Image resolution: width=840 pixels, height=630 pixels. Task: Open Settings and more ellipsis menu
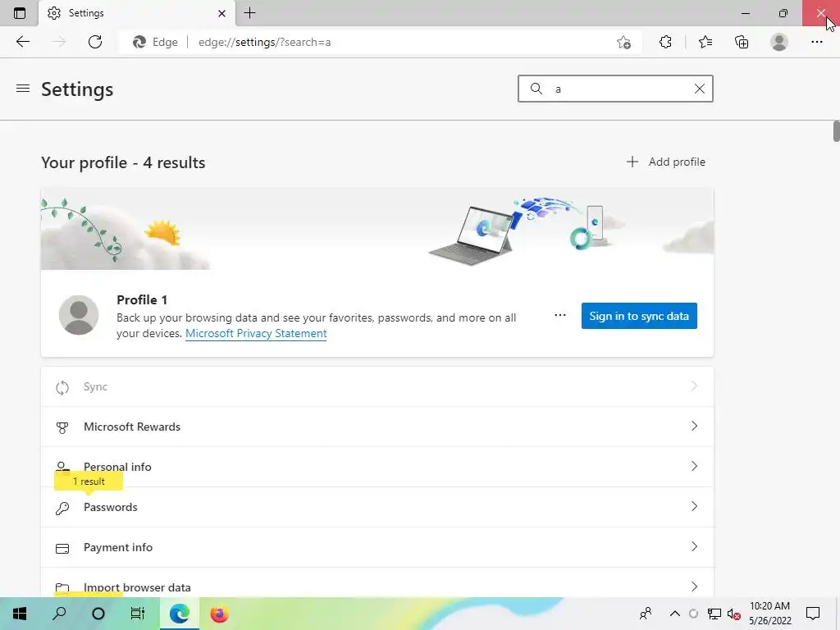[816, 42]
